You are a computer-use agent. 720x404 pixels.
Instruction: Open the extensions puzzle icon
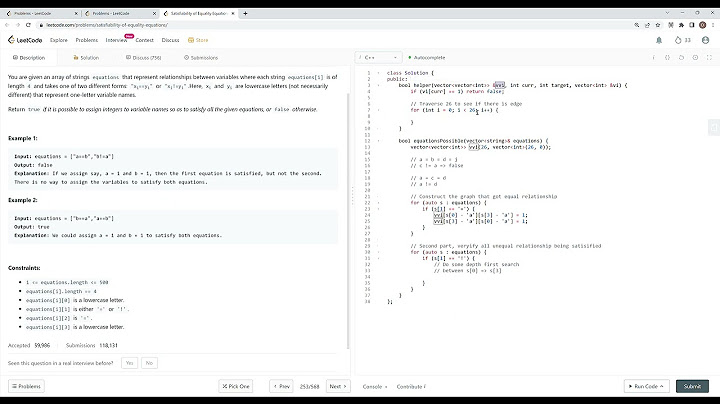click(x=681, y=25)
